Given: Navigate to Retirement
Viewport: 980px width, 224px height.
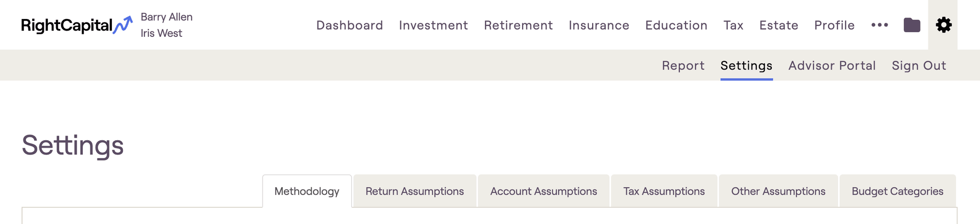Looking at the screenshot, I should point(518,25).
